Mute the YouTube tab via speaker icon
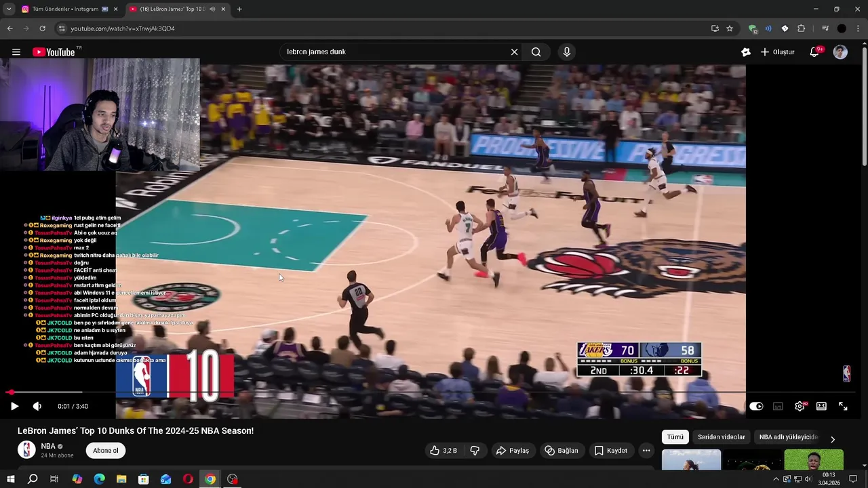This screenshot has width=868, height=488. (x=213, y=9)
